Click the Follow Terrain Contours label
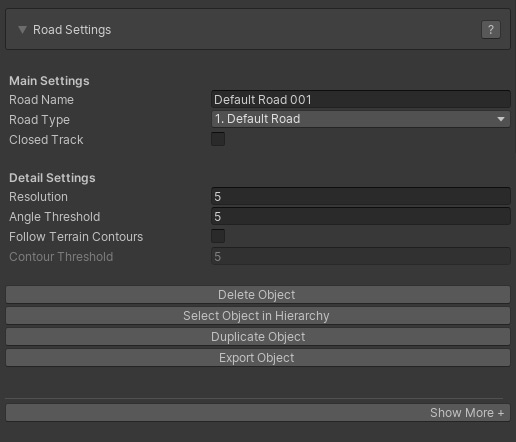This screenshot has height=442, width=516. point(76,237)
